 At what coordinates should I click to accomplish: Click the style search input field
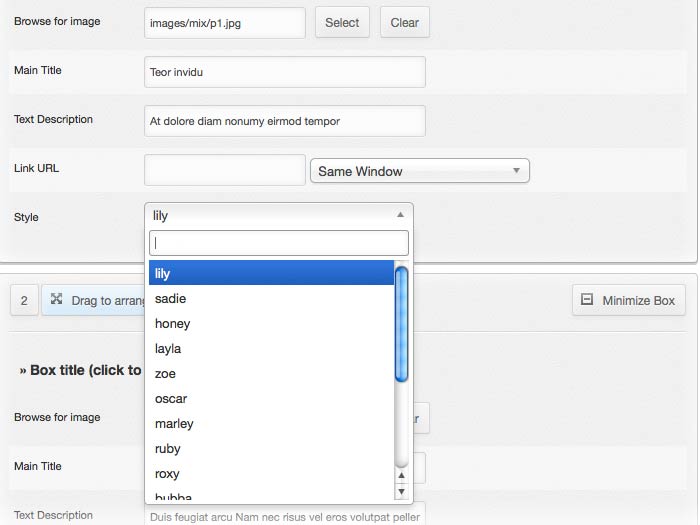pos(278,243)
